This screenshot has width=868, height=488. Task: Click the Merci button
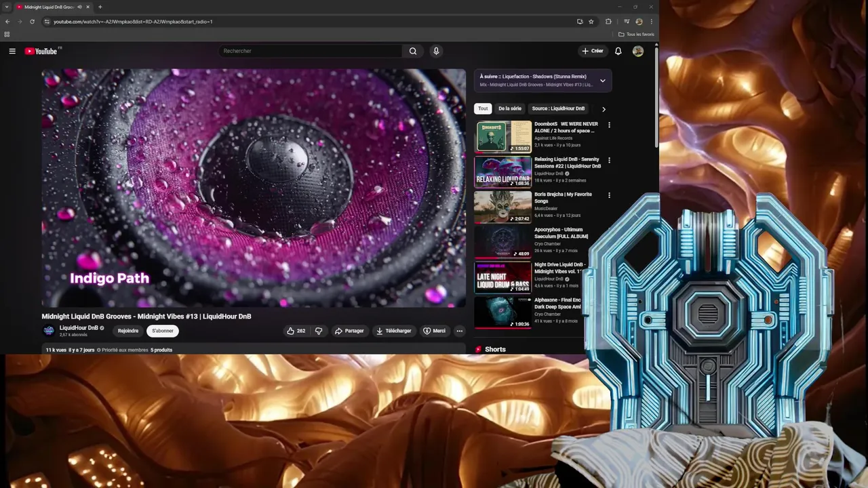coord(434,331)
